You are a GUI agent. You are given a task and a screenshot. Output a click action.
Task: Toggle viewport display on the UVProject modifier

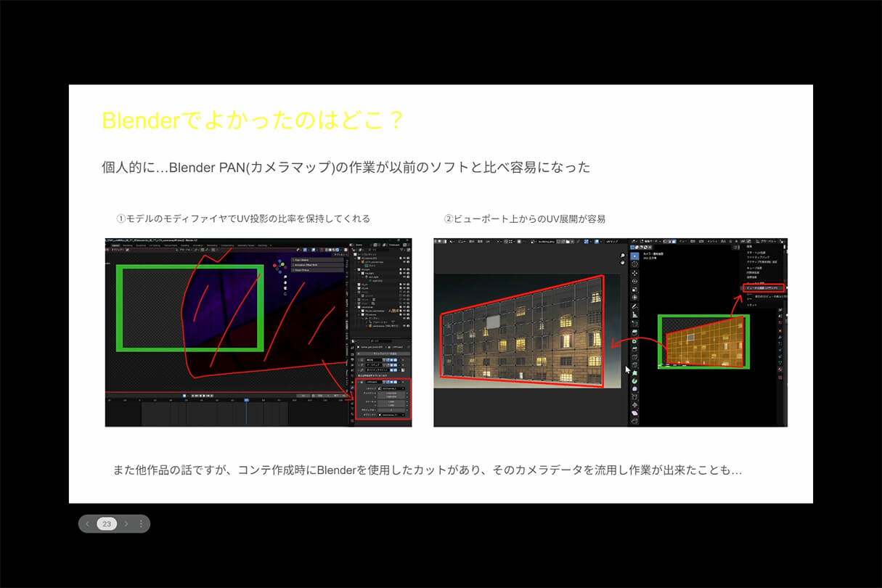(392, 382)
